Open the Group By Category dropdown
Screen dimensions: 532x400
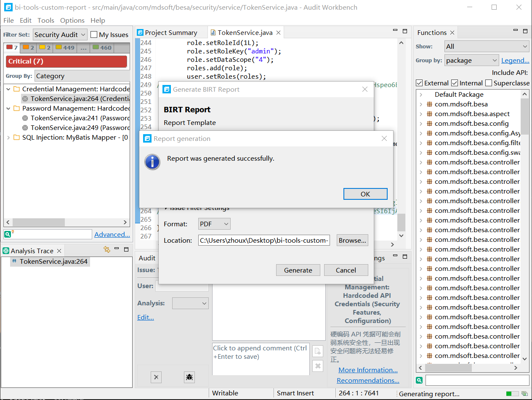coord(82,76)
